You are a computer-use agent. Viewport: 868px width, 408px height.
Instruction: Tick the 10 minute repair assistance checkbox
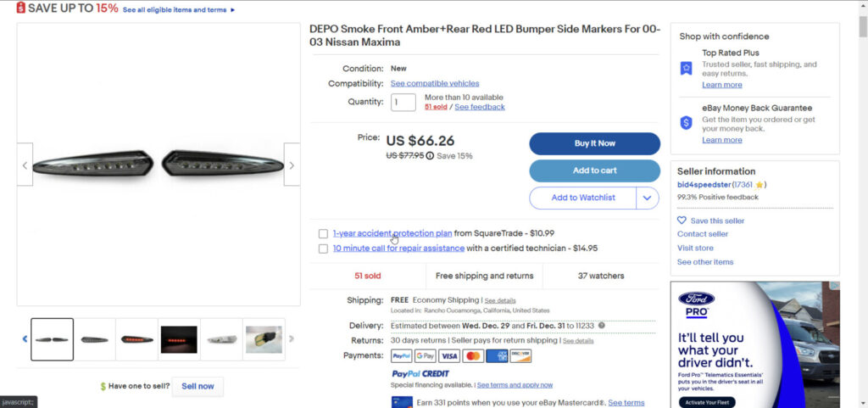[x=323, y=249]
